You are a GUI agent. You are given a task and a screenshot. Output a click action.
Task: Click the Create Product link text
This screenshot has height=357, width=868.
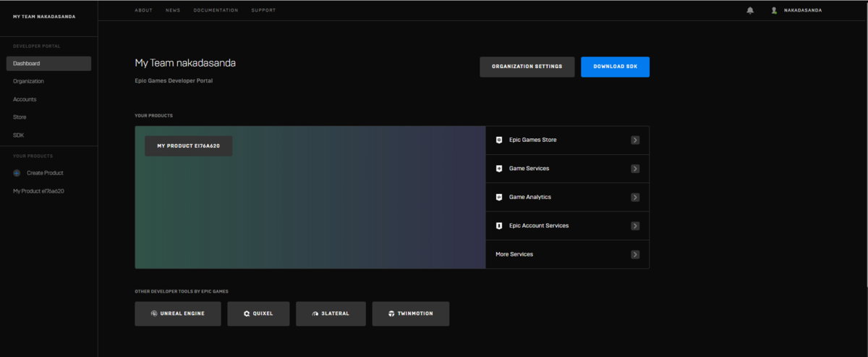click(45, 173)
